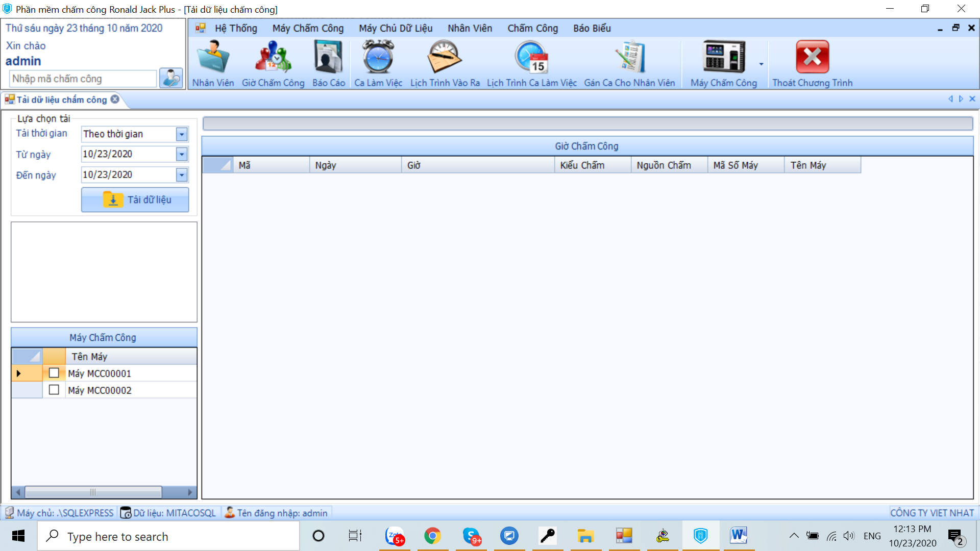Viewport: 980px width, 551px height.
Task: Click the employee search icon beside code field
Action: coord(171,78)
